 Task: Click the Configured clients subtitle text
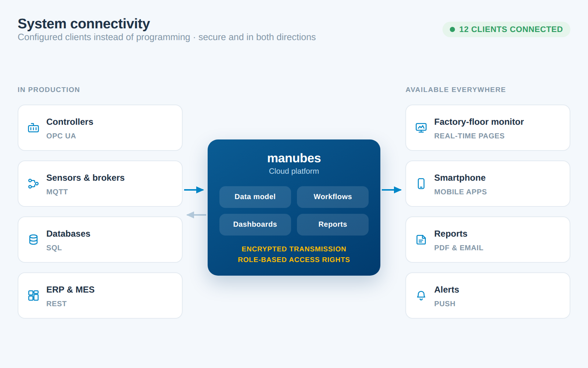pyautogui.click(x=167, y=37)
